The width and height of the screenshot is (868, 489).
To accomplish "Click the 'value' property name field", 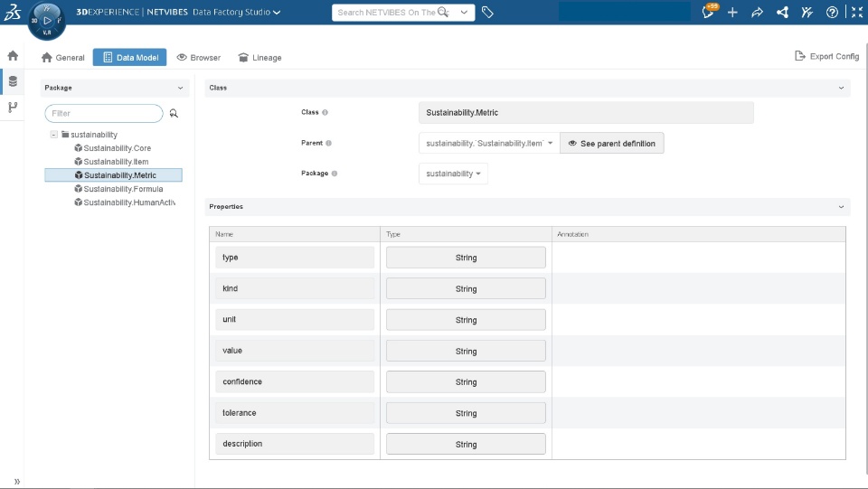I will coord(295,350).
